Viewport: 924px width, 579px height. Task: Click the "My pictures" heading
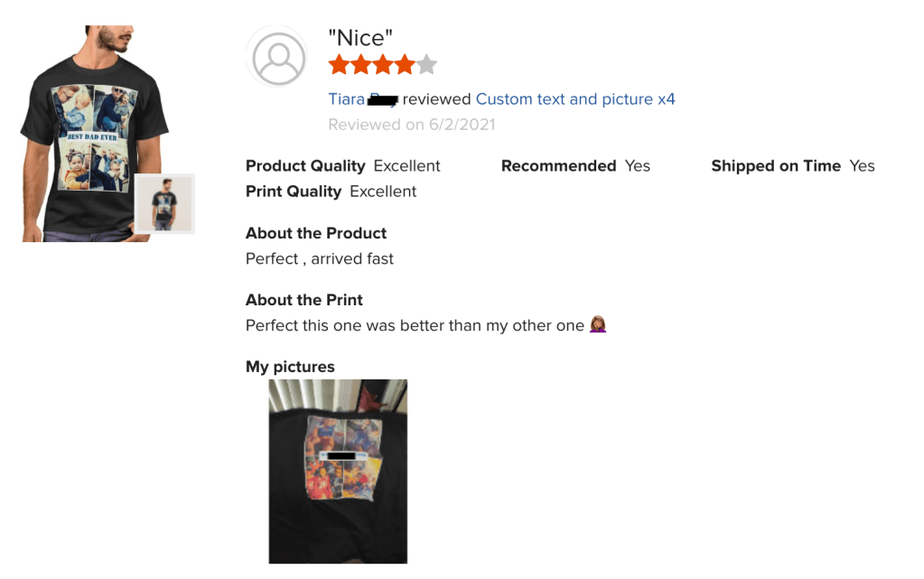point(290,367)
